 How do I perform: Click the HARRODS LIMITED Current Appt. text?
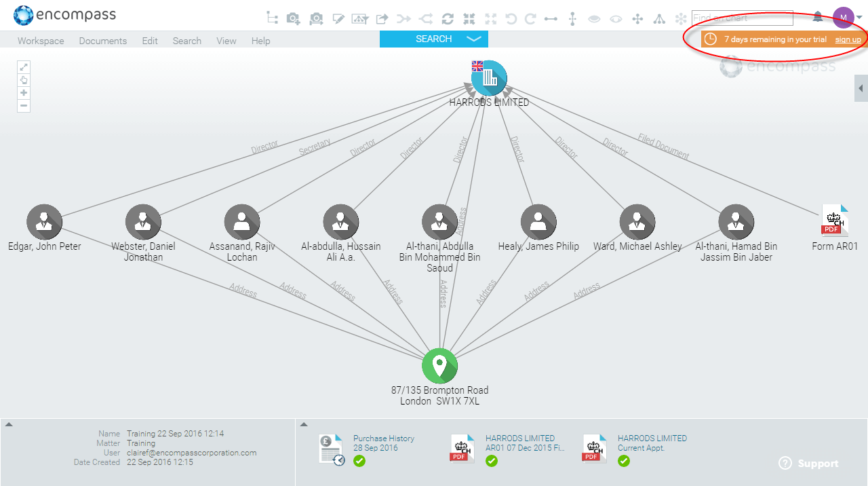pos(652,443)
